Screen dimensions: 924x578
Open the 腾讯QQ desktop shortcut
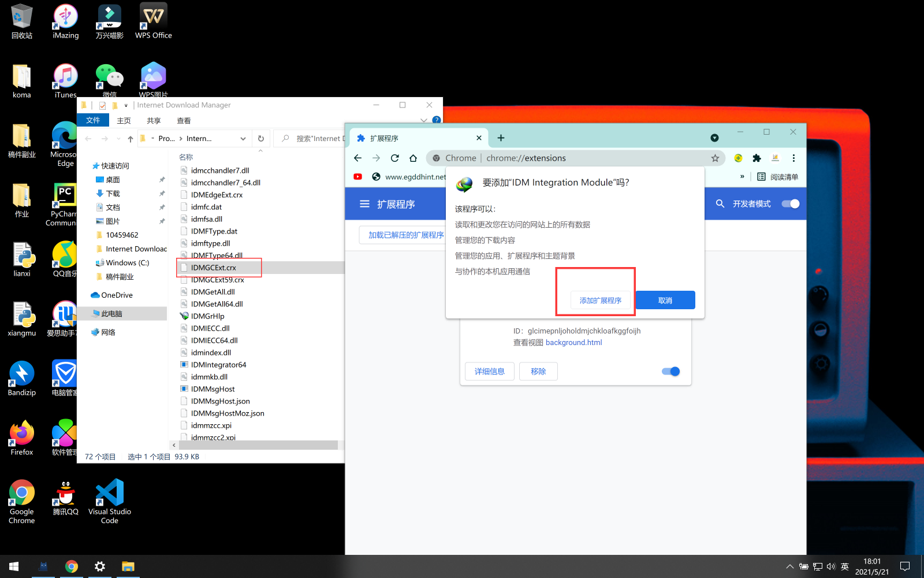click(66, 498)
